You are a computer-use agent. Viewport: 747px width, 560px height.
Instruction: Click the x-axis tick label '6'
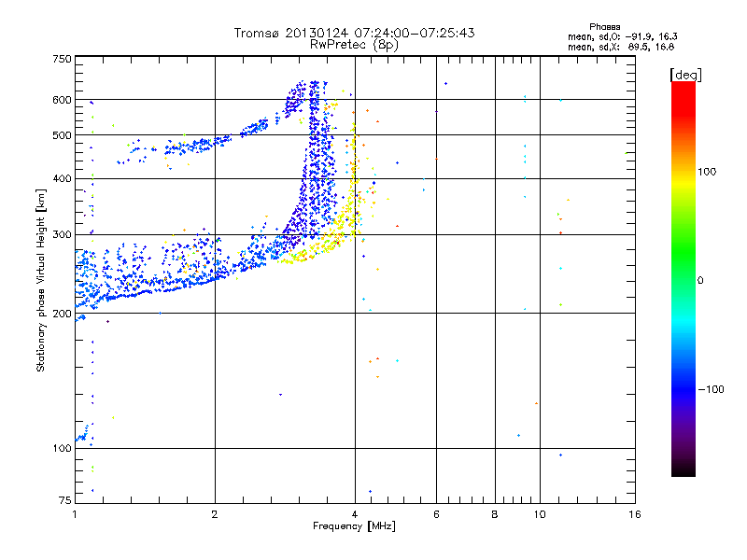point(436,514)
